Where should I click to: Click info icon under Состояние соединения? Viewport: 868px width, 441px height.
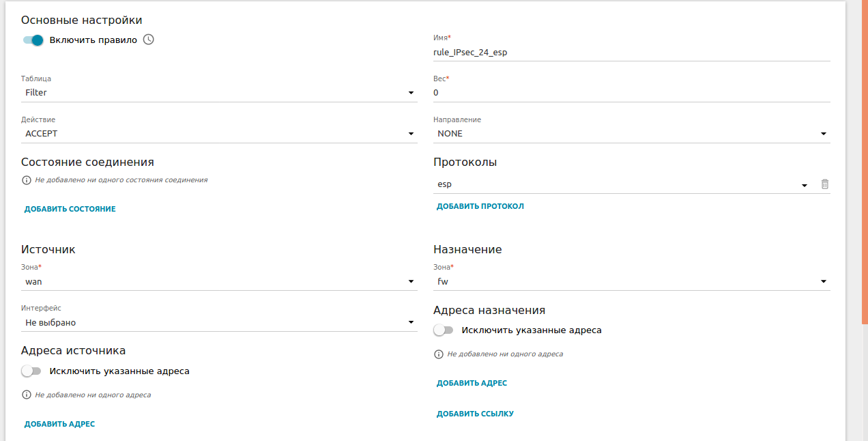27,180
